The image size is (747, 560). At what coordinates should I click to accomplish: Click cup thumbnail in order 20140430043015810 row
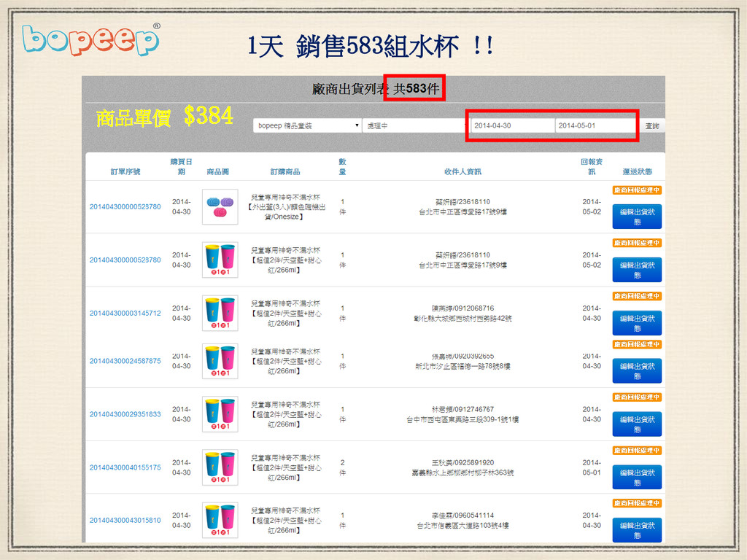(220, 521)
